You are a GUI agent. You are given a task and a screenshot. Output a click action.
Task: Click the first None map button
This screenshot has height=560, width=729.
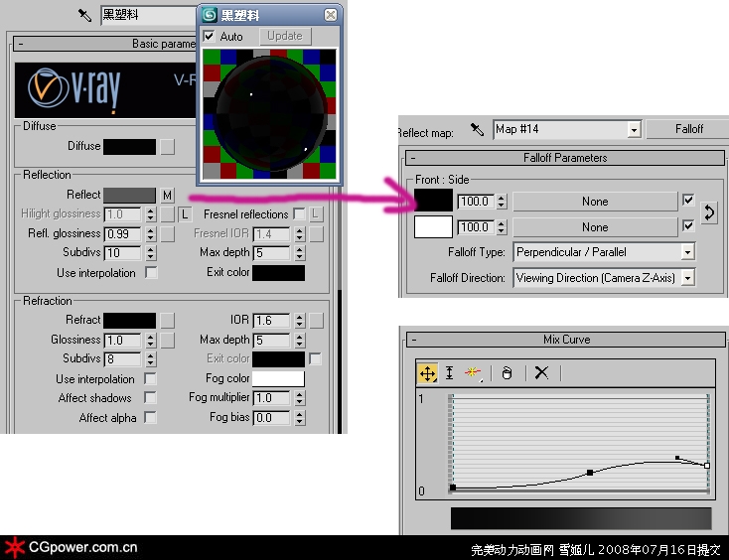pyautogui.click(x=595, y=202)
